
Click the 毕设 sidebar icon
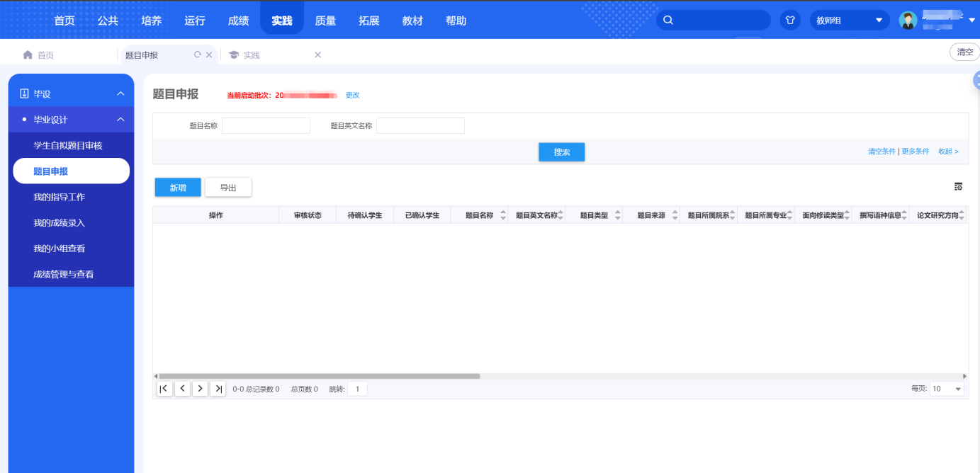tap(24, 93)
